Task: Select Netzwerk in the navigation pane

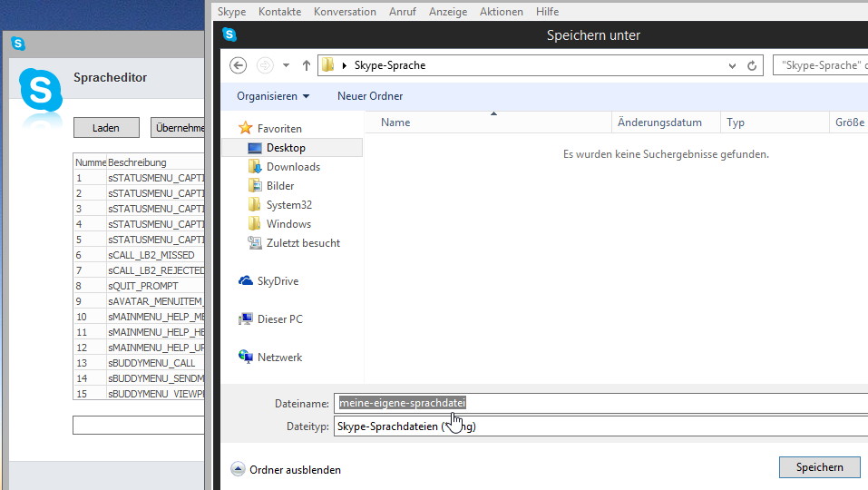Action: 279,358
